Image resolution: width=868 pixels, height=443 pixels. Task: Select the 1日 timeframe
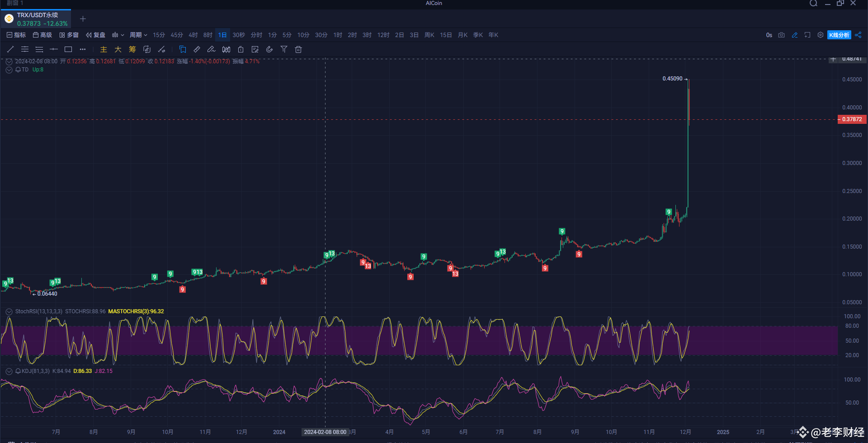point(222,35)
